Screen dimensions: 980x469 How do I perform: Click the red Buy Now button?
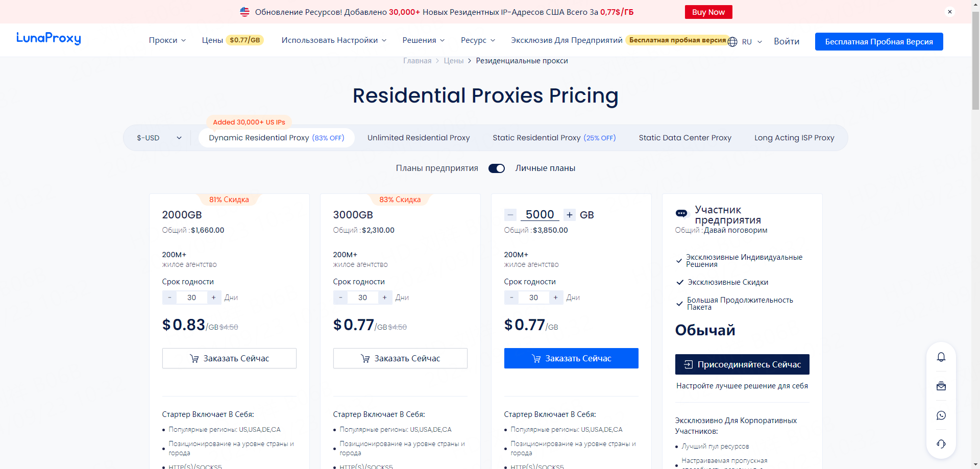coord(708,12)
